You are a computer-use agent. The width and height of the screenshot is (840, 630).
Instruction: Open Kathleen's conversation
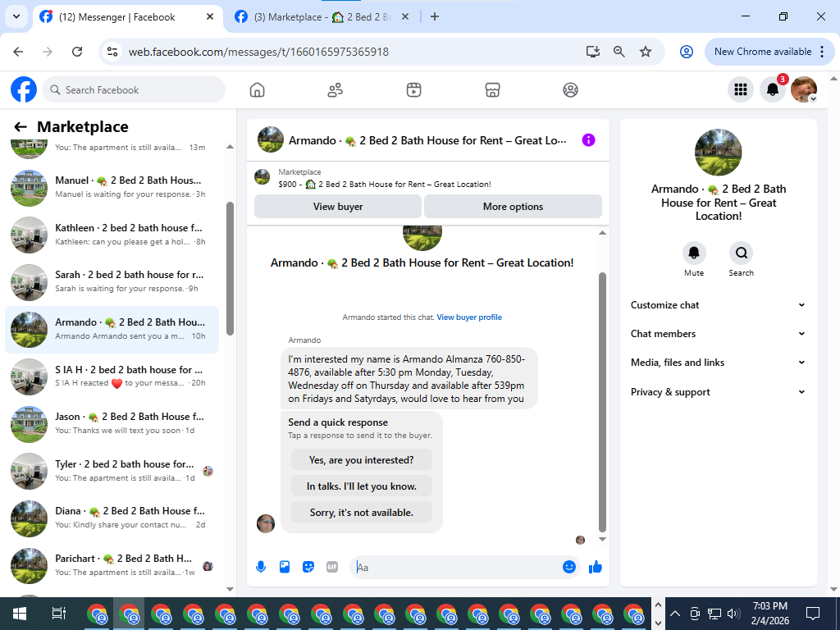pos(112,235)
